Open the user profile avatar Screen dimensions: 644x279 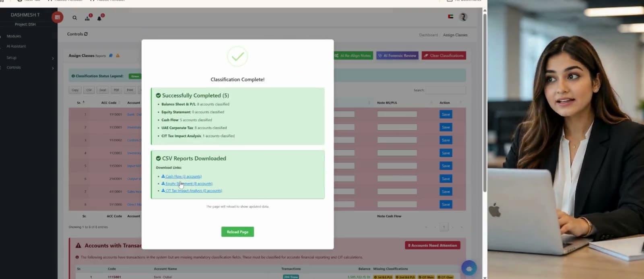(x=463, y=17)
